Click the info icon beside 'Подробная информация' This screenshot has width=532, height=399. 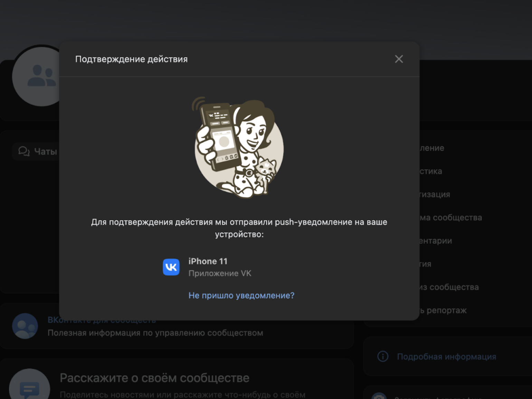pos(383,356)
